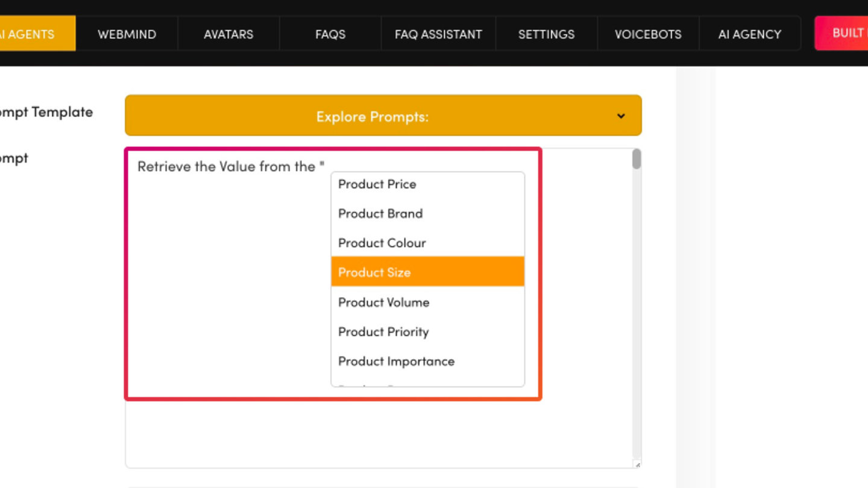Pick Product Importance from the list
The image size is (868, 488).
pos(396,361)
